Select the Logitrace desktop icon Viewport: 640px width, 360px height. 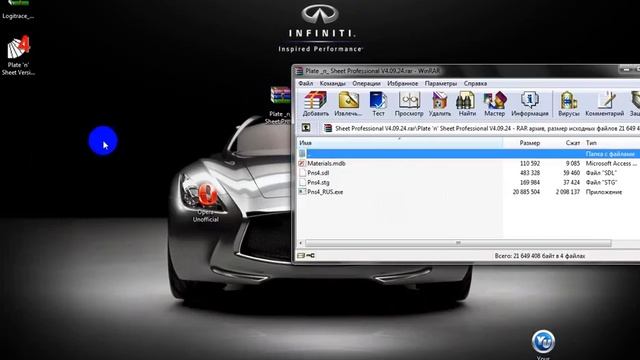pos(18,10)
